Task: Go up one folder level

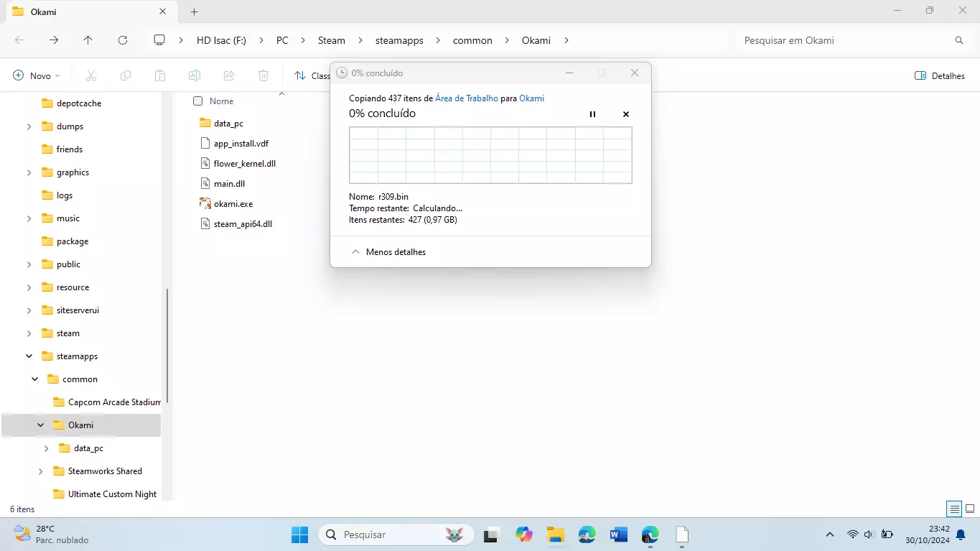Action: click(x=88, y=40)
